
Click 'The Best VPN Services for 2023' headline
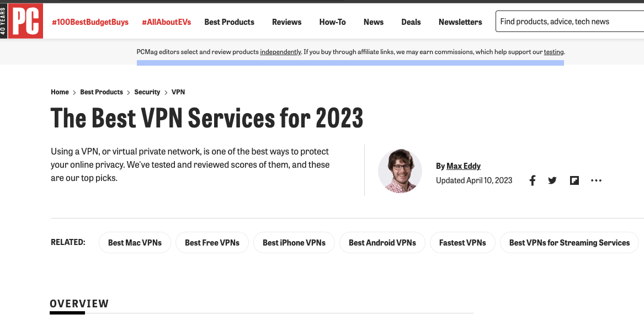pyautogui.click(x=207, y=118)
